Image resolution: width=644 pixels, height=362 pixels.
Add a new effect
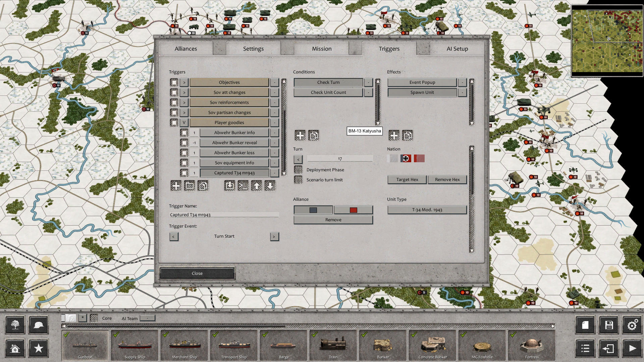click(394, 135)
